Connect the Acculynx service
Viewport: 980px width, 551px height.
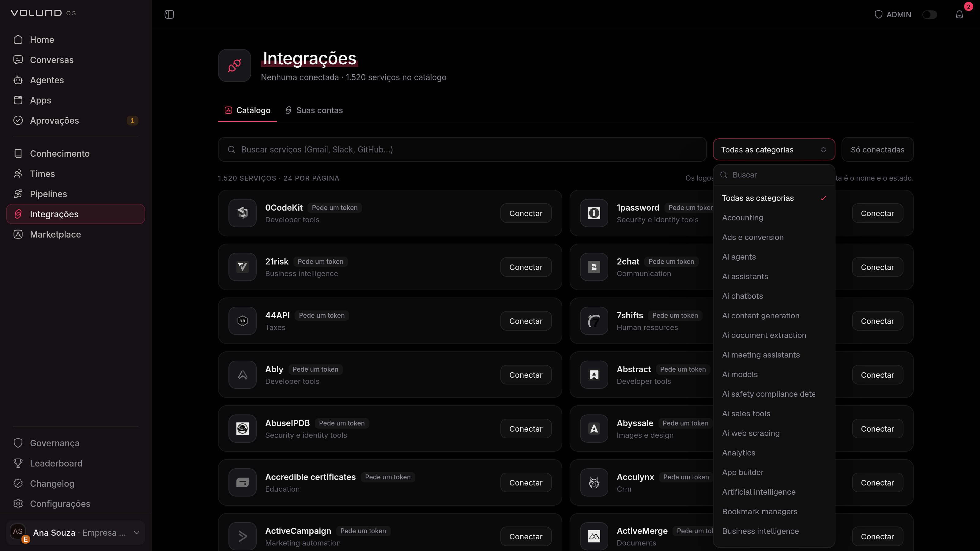pyautogui.click(x=877, y=482)
